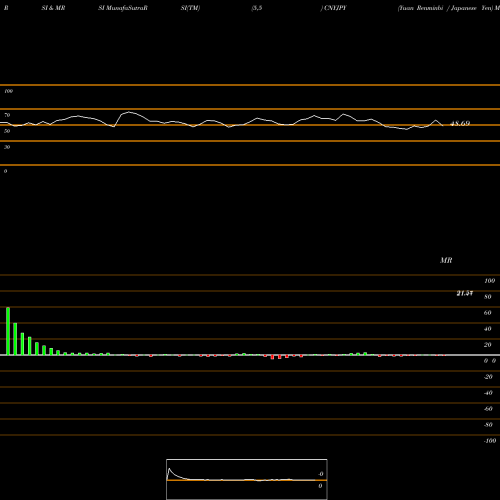Click the SI MunafaSutraR header text
The image size is (500, 500).
[x=123, y=8]
